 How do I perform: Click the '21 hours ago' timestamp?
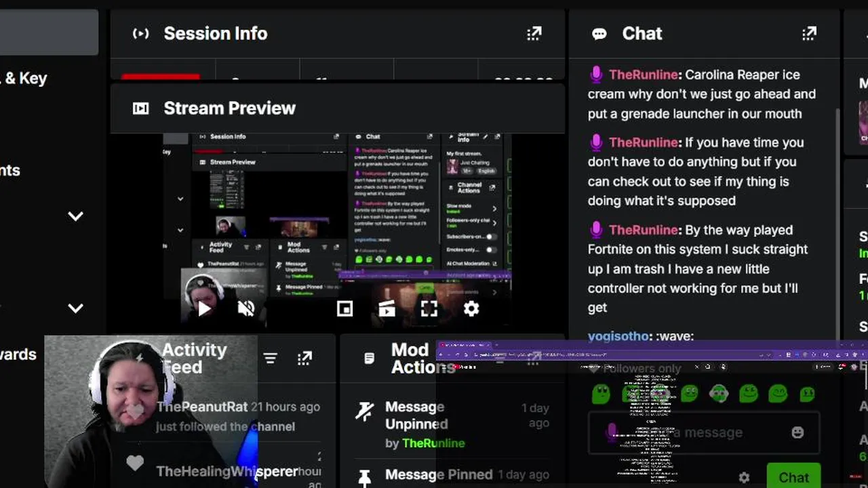point(285,407)
